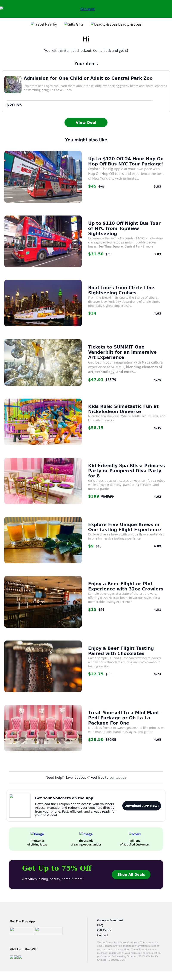Open the Gifts category link

(74, 24)
